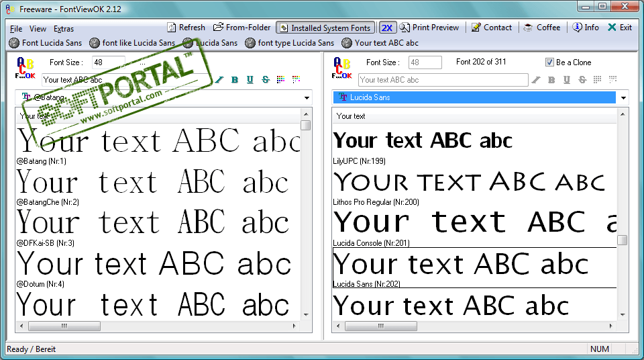644x360 pixels.
Task: Click the From-Folder folder icon
Action: click(218, 27)
